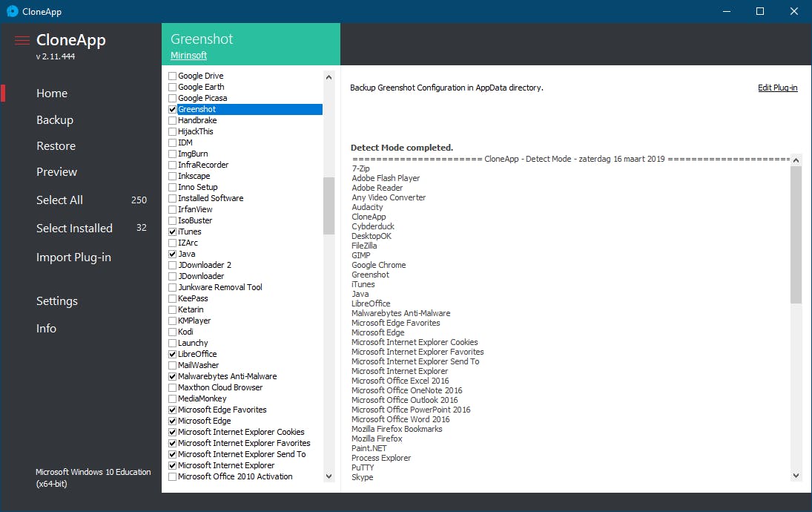
Task: Enable the Handbrake checkbox
Action: (173, 121)
